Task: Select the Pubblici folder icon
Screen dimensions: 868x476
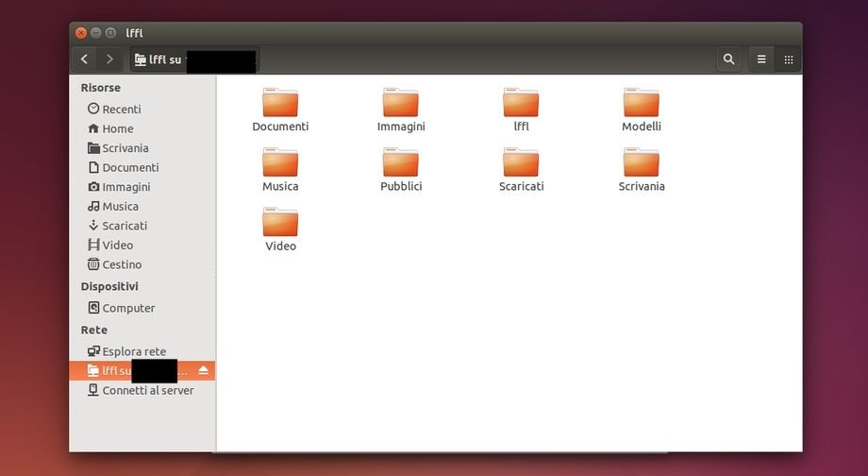Action: click(401, 162)
